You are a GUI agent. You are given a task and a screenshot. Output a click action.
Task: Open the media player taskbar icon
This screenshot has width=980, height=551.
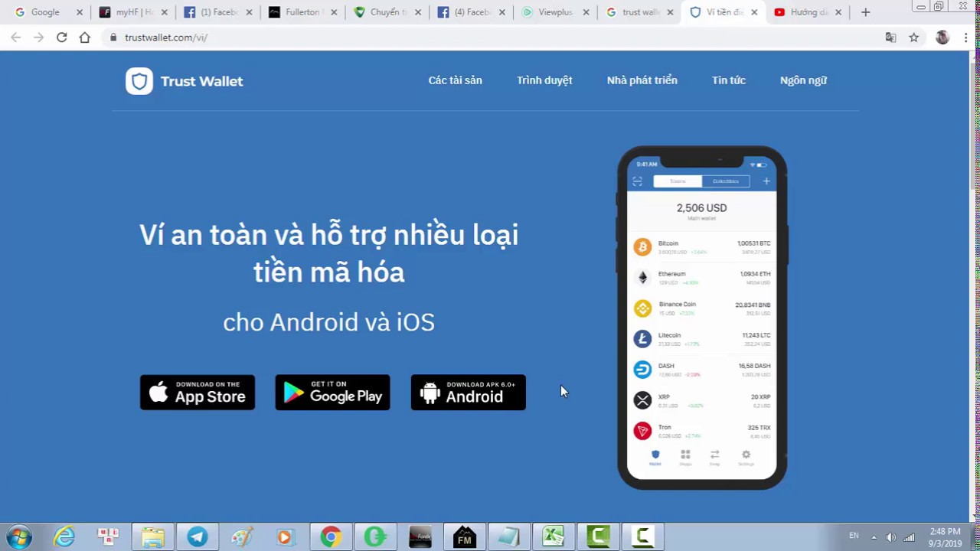click(x=286, y=536)
